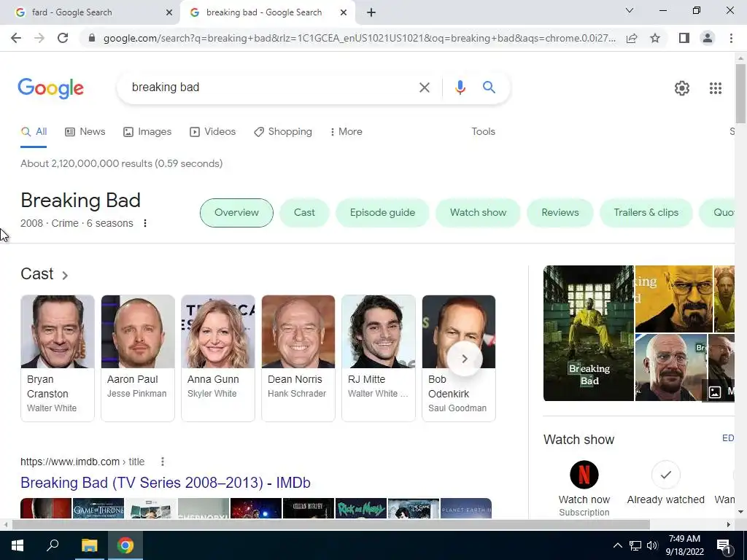Open the tab search dropdown arrow
747x560 pixels.
pyautogui.click(x=630, y=10)
